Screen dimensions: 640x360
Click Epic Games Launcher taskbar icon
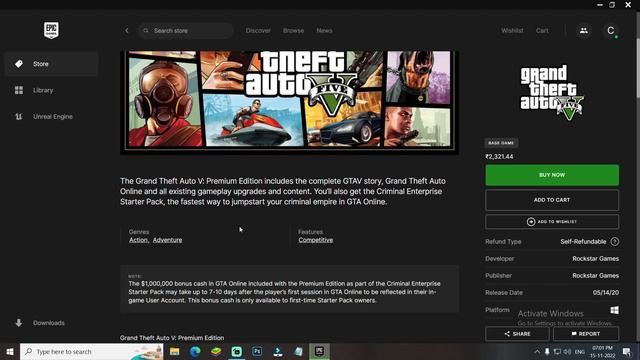pos(319,351)
